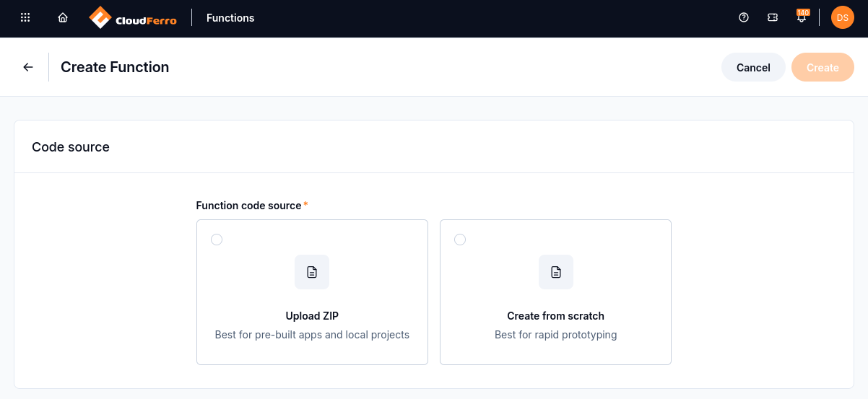This screenshot has height=399, width=868.
Task: Open the DS user avatar menu
Action: coord(843,18)
